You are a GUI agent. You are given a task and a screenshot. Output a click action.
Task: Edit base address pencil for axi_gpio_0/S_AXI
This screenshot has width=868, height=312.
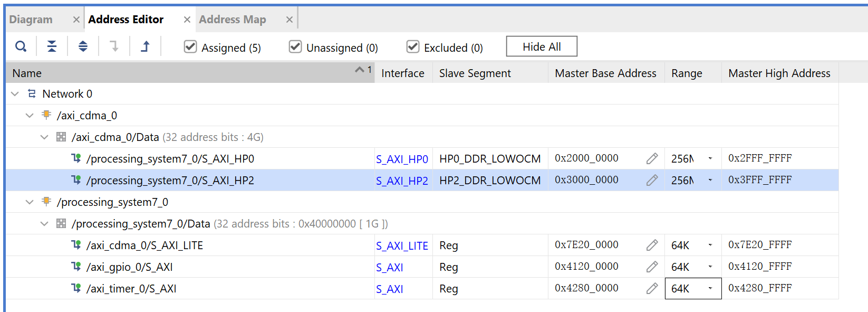[652, 267]
